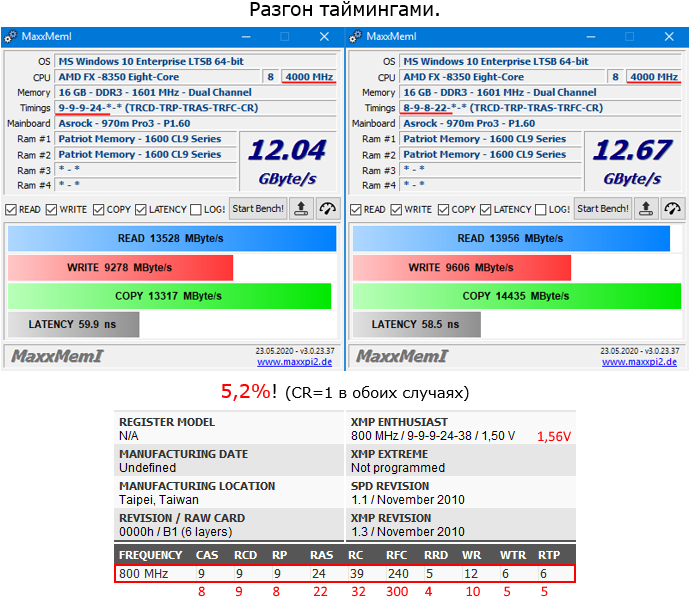This screenshot has width=691, height=599.
Task: Click 4000 MHz field in left window
Action: 309,77
